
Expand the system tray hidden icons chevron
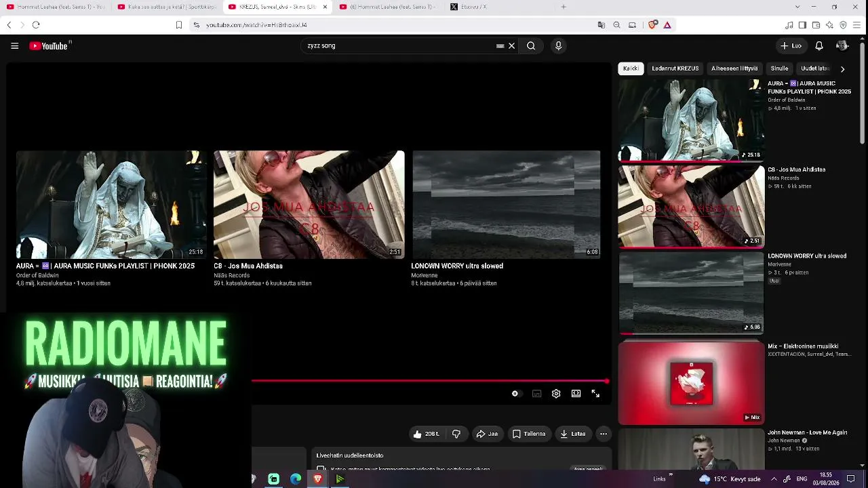coord(774,479)
